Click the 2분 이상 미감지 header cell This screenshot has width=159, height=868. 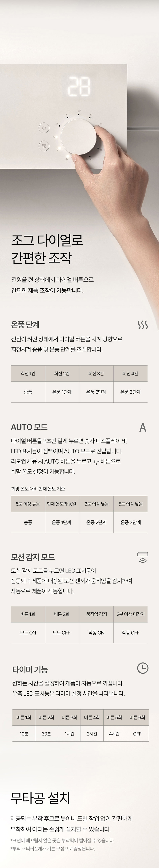point(130,614)
